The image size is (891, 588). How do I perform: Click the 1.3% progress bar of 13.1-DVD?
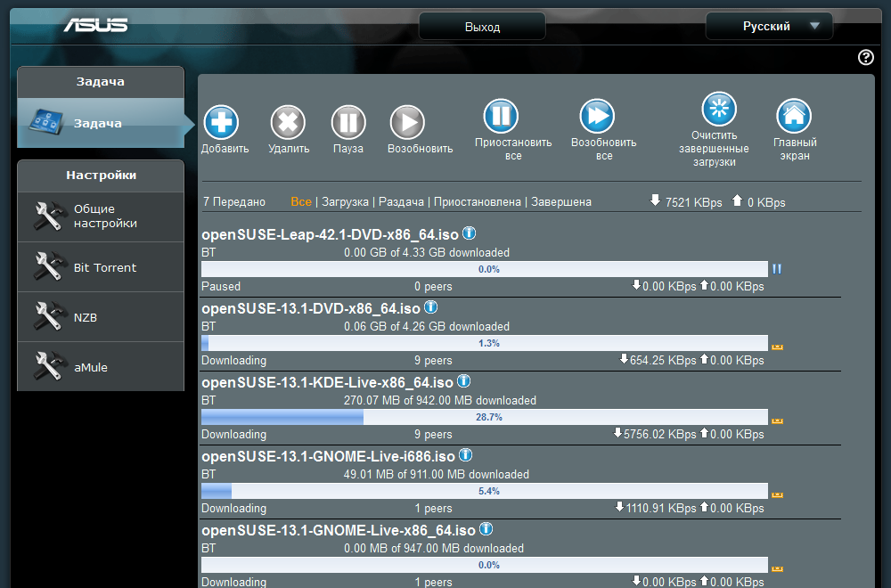(x=485, y=343)
